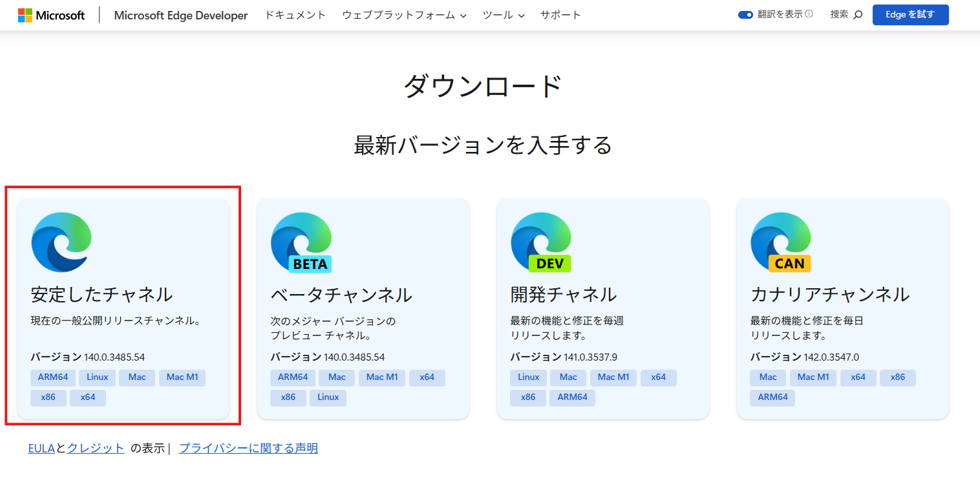The height and width of the screenshot is (486, 980).
Task: Click version text 142.0.3547.0
Action: [x=831, y=357]
